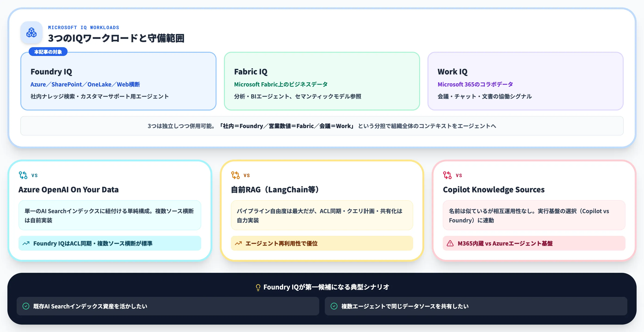
Task: Click the checkmark beside 既存AI Searchインデックス資産を活かしたい
Action: tap(26, 306)
